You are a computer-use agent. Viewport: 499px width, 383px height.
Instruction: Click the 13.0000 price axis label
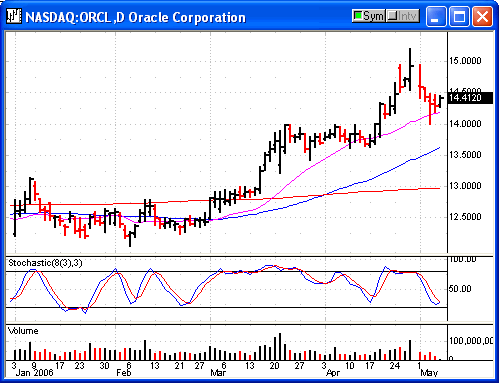pos(465,186)
